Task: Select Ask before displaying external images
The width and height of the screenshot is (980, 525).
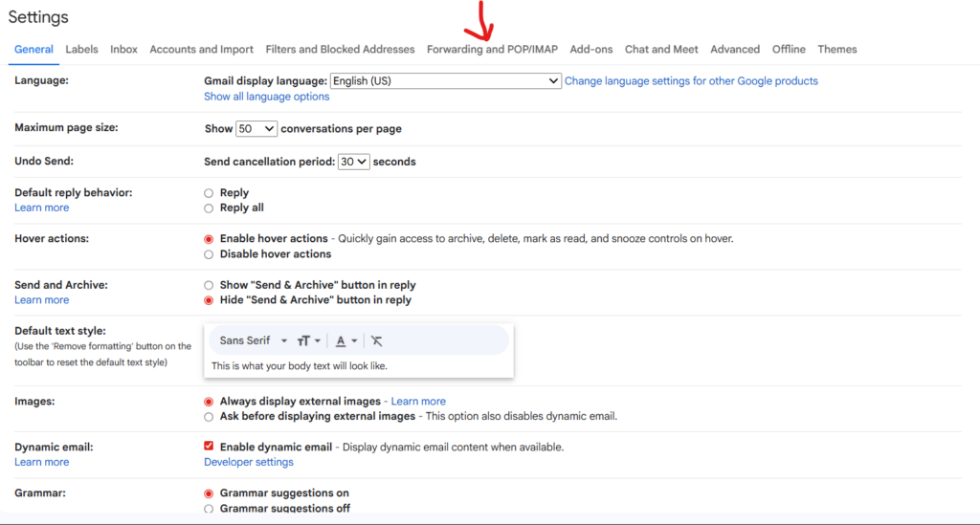Action: [x=209, y=417]
